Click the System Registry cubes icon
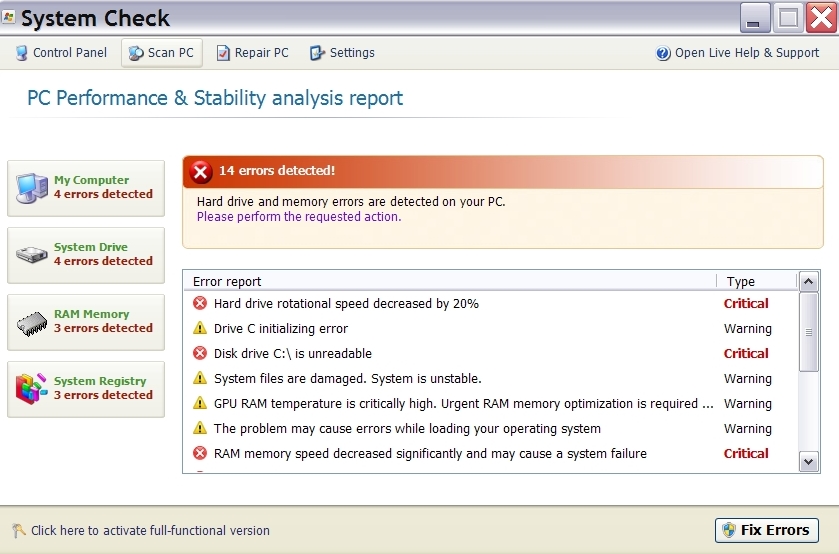 pyautogui.click(x=31, y=388)
